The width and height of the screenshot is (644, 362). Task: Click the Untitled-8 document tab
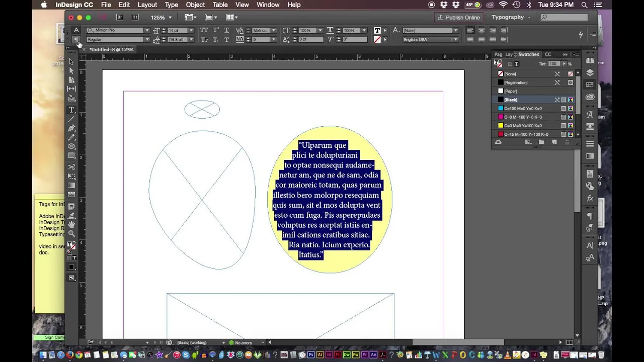click(111, 49)
